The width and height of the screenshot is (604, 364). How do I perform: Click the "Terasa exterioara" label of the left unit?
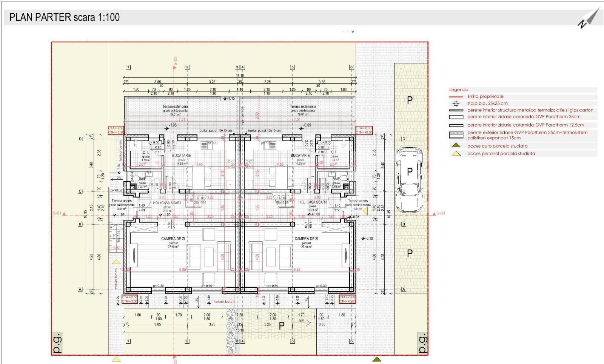click(x=175, y=106)
